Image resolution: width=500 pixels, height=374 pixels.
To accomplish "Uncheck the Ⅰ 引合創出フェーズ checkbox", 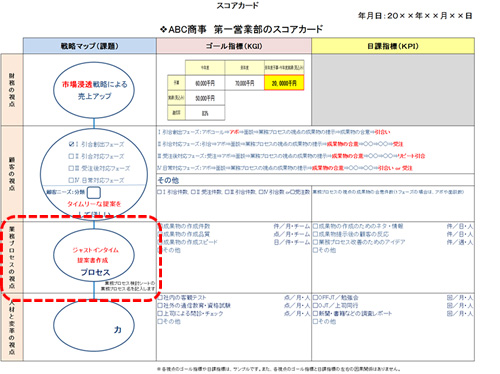I will (71, 144).
